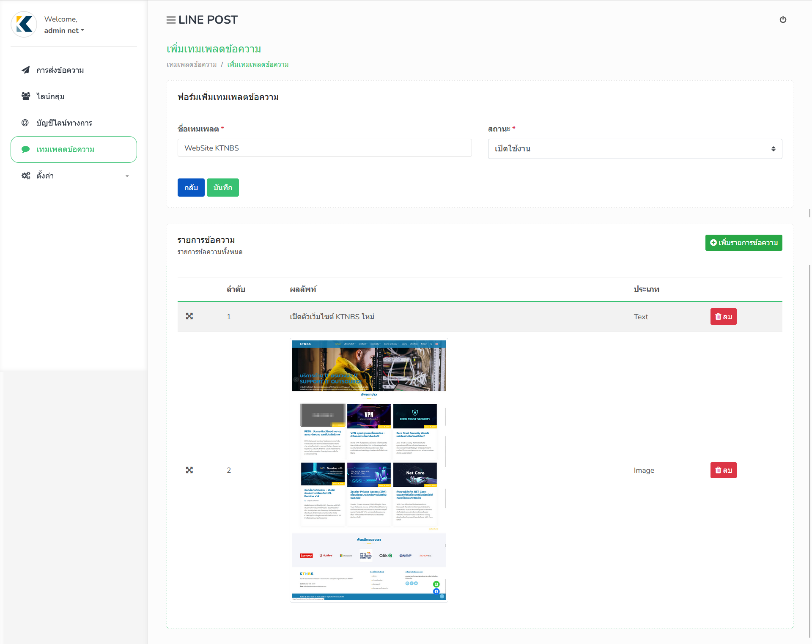Click the @ official account icon
812x644 pixels.
(x=25, y=123)
